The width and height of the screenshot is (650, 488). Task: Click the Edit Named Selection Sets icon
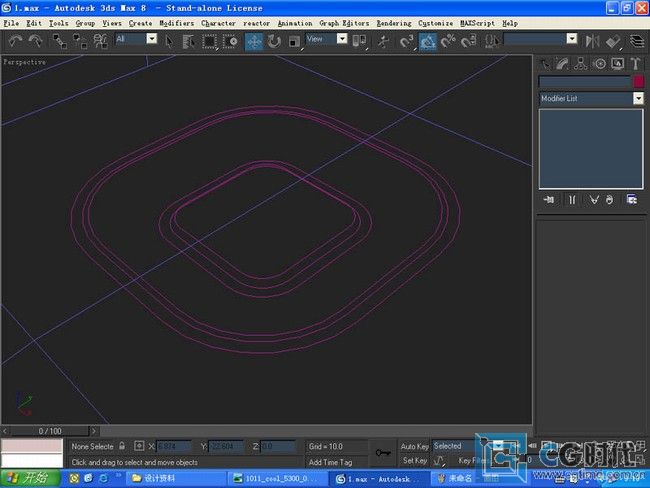492,41
